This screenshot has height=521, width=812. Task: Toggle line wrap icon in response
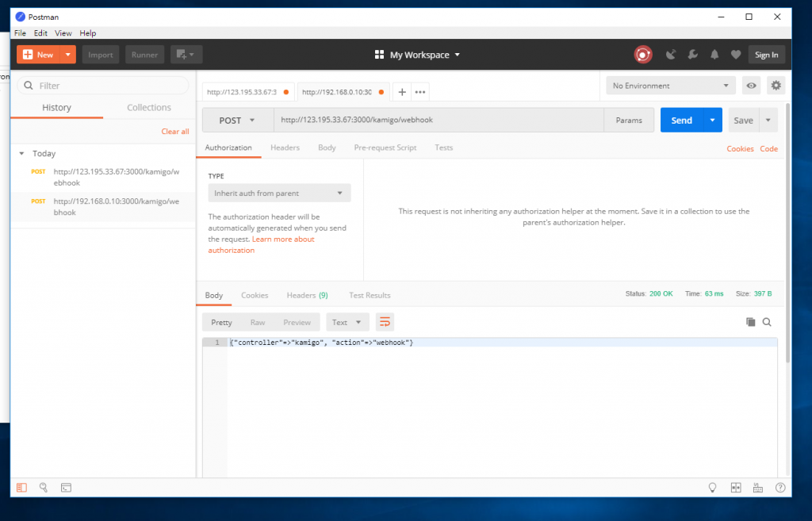pos(385,322)
